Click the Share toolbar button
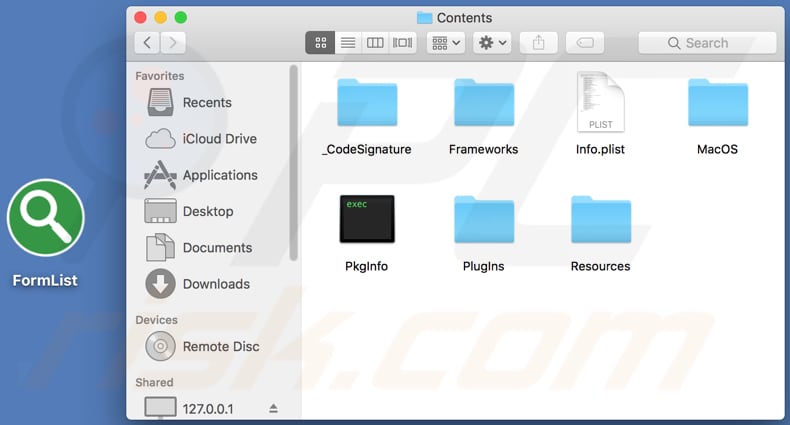This screenshot has height=425, width=790. coord(539,43)
